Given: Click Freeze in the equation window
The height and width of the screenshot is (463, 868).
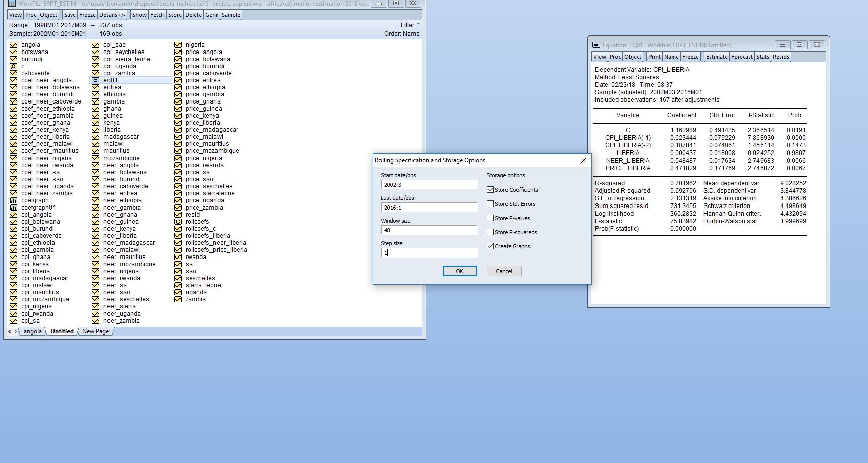Looking at the screenshot, I should pyautogui.click(x=690, y=57).
